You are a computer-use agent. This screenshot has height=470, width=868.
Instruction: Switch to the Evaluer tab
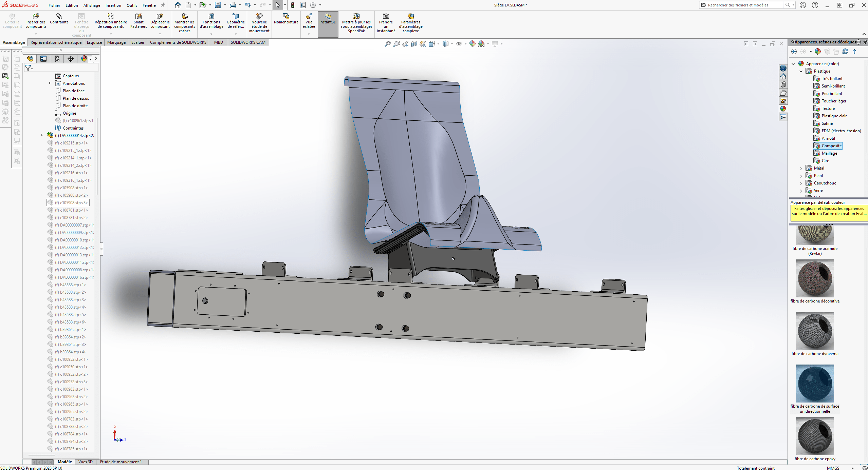(138, 42)
